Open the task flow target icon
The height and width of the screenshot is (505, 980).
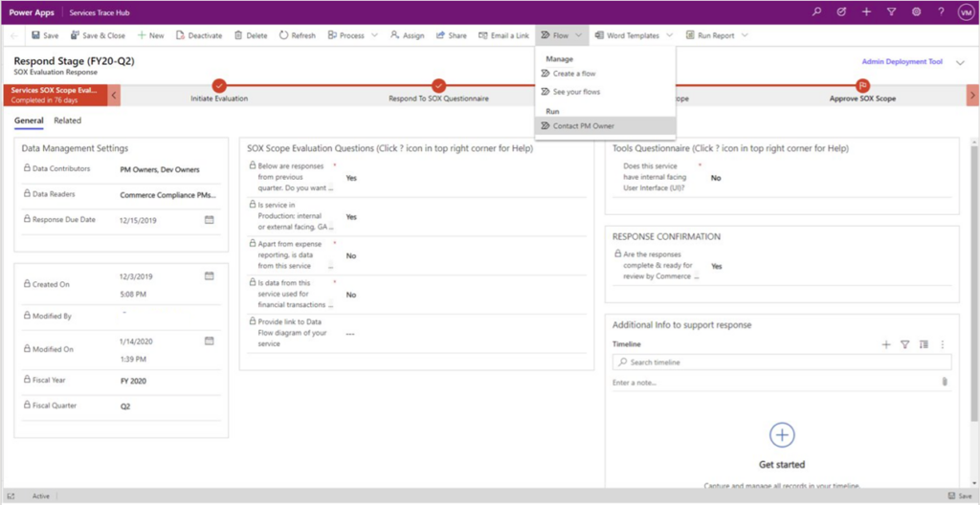[841, 11]
